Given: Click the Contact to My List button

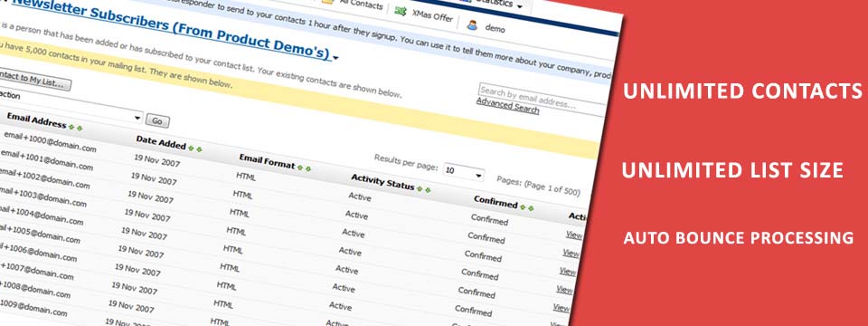Looking at the screenshot, I should click(x=34, y=81).
